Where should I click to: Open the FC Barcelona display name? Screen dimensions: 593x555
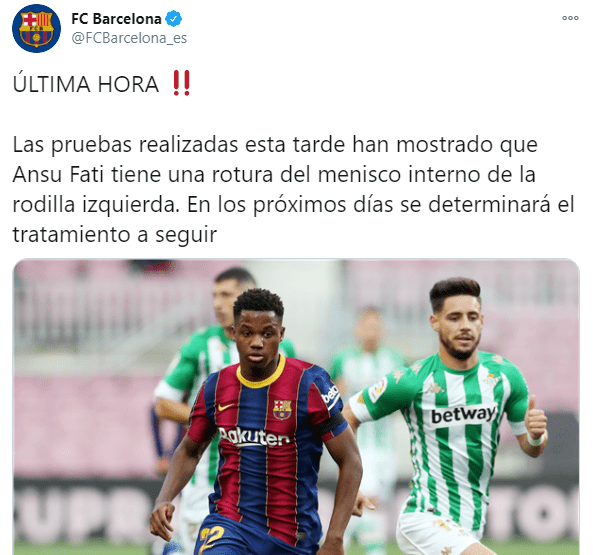tap(116, 19)
